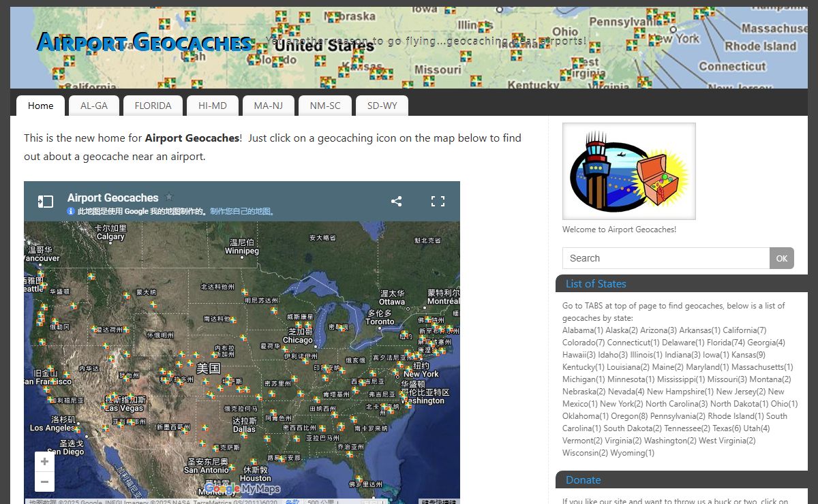
Task: Click the map info icon
Action: [x=71, y=212]
